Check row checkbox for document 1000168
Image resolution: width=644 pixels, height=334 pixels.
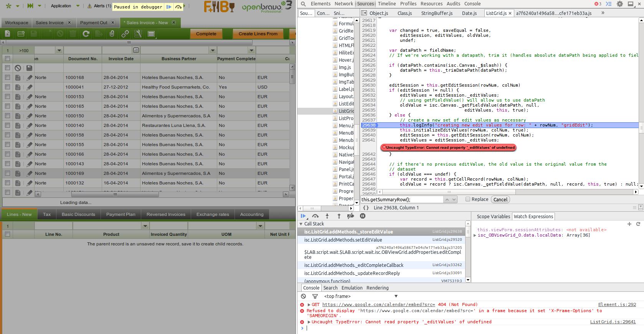[7, 77]
